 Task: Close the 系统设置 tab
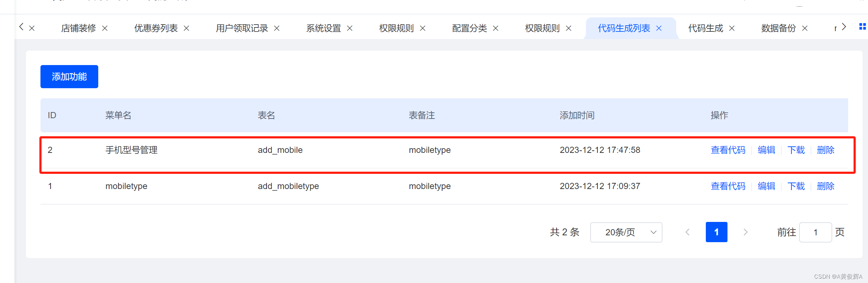pyautogui.click(x=350, y=28)
